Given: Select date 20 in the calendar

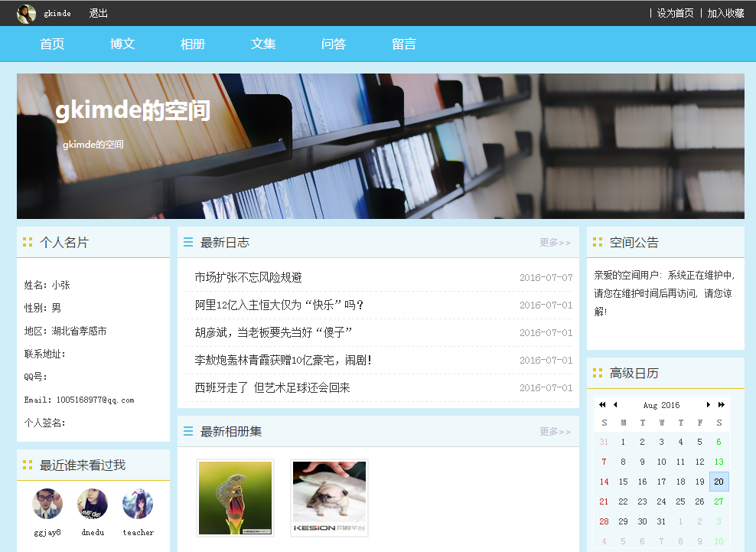Looking at the screenshot, I should pos(719,482).
